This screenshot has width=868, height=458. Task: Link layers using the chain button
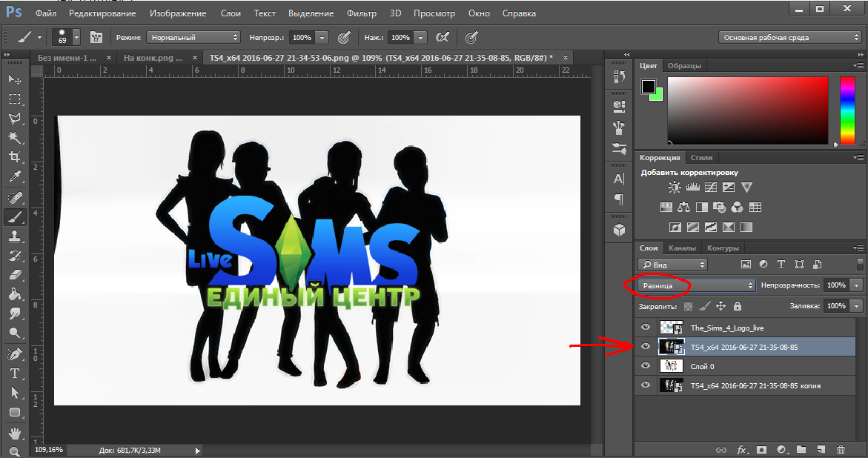[720, 451]
